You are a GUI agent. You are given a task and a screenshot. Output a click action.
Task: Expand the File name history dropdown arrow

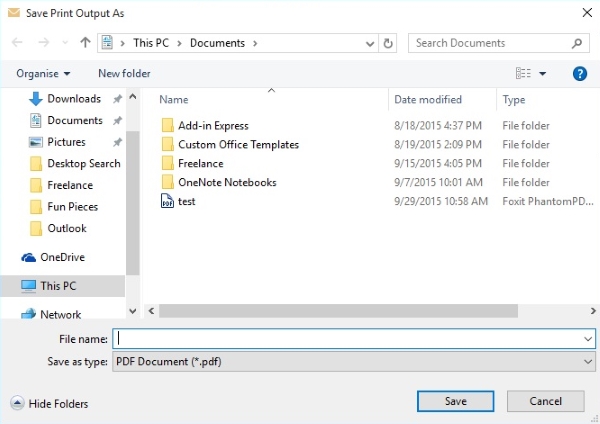point(587,339)
